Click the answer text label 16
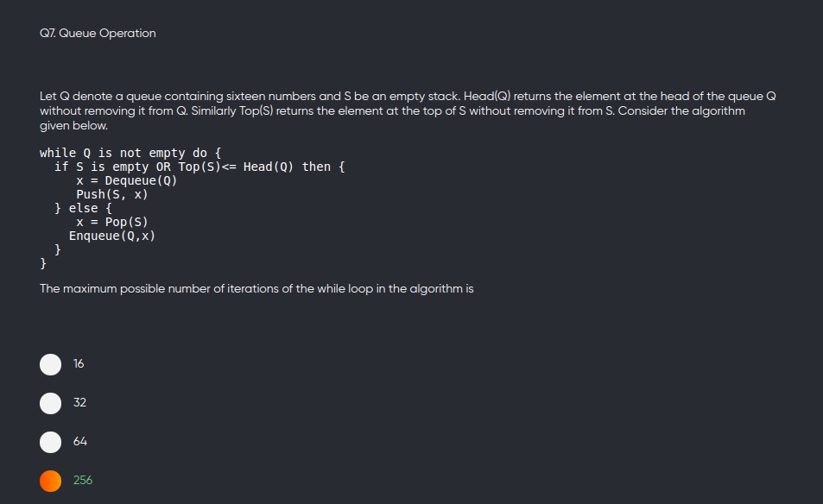 tap(79, 363)
